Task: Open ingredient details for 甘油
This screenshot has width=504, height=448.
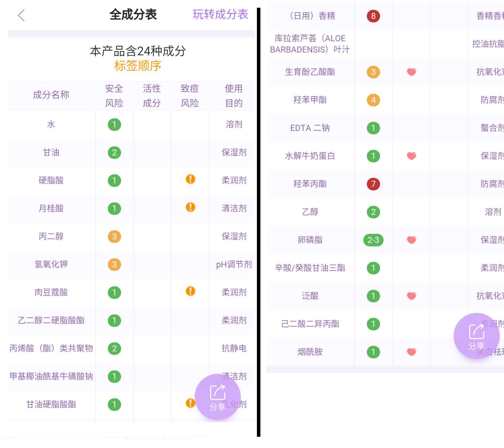Action: pyautogui.click(x=51, y=153)
